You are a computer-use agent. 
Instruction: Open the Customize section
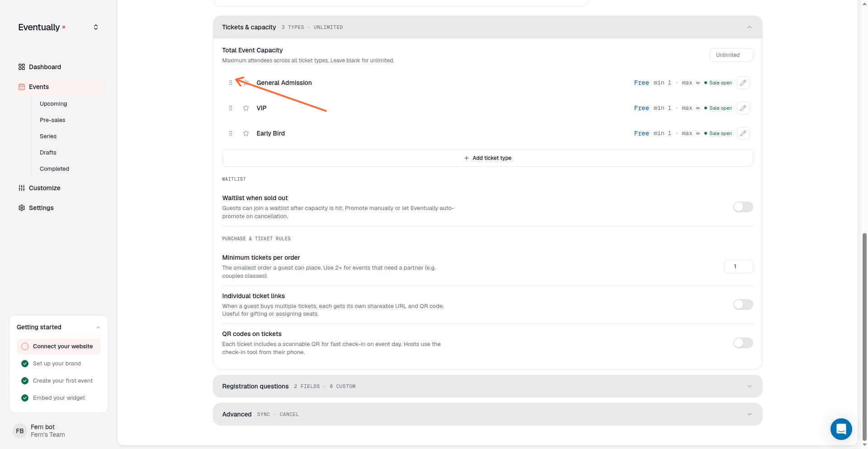point(58,188)
